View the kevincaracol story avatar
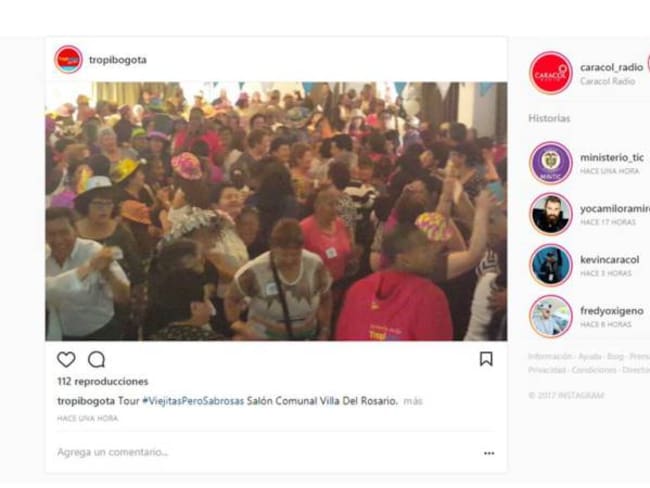This screenshot has height=488, width=650. [x=551, y=265]
